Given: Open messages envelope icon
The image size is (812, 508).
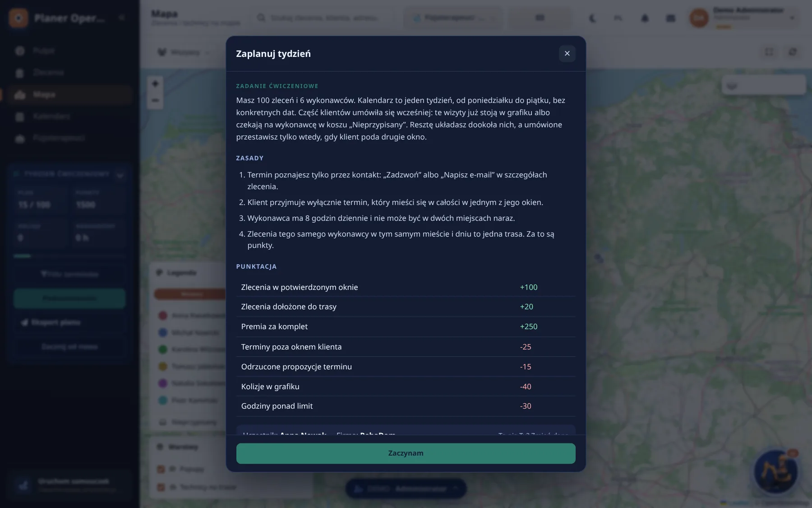Looking at the screenshot, I should pos(671,18).
